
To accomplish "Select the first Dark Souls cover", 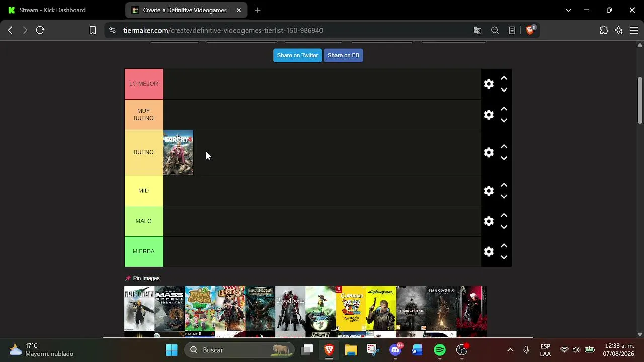I will point(441,309).
